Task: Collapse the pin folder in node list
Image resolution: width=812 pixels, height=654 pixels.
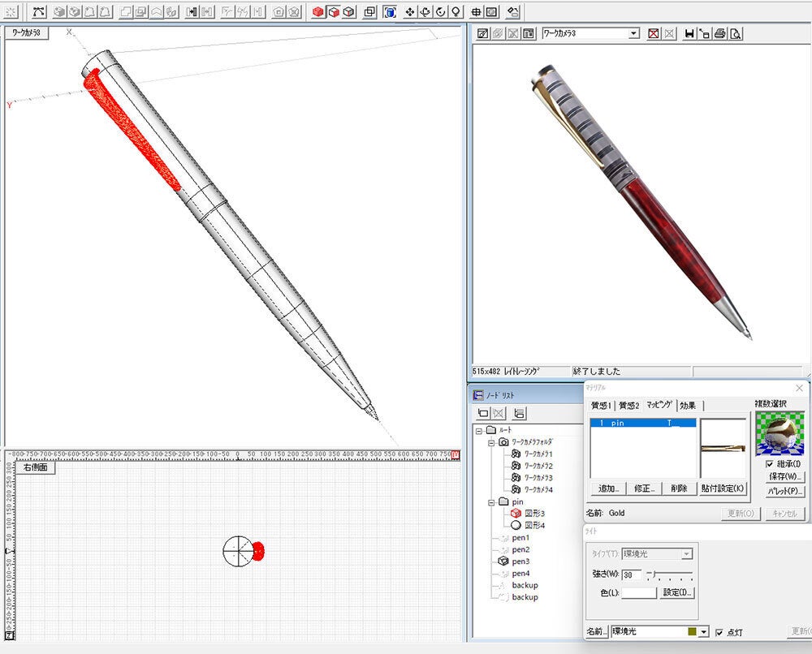Action: tap(491, 502)
